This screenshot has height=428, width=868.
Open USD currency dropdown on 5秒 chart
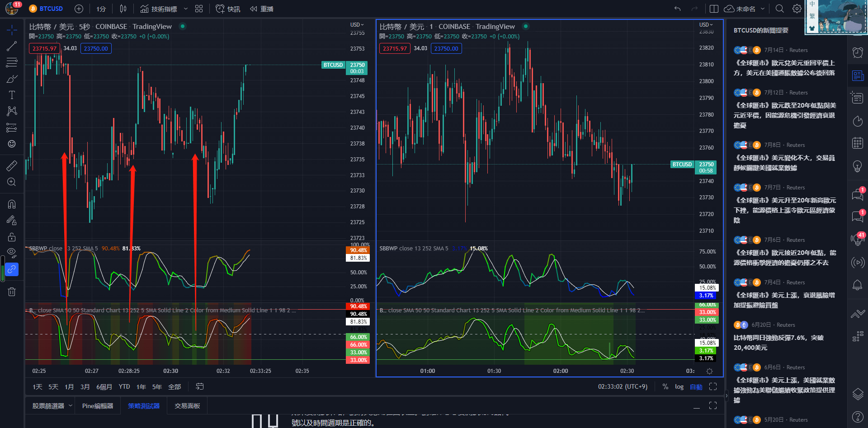coord(357,25)
